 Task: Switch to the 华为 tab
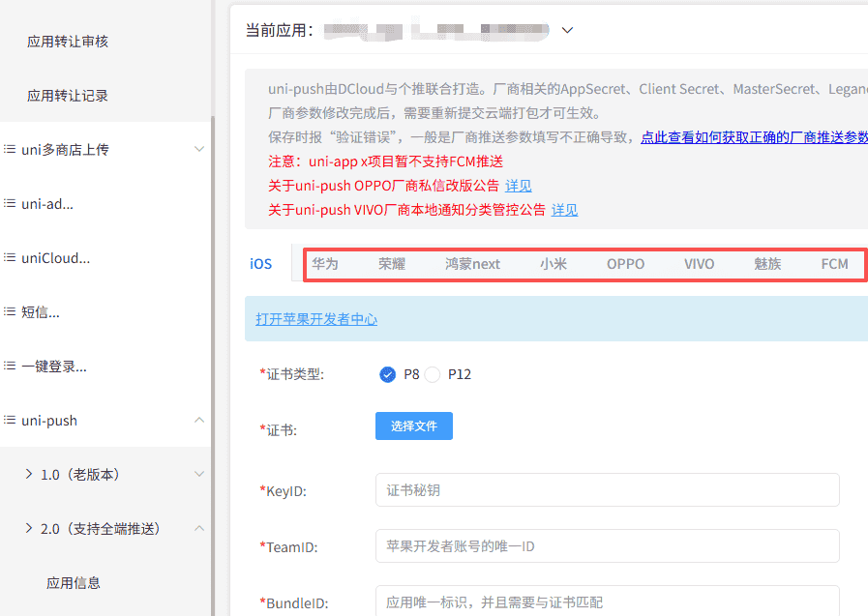pyautogui.click(x=325, y=264)
